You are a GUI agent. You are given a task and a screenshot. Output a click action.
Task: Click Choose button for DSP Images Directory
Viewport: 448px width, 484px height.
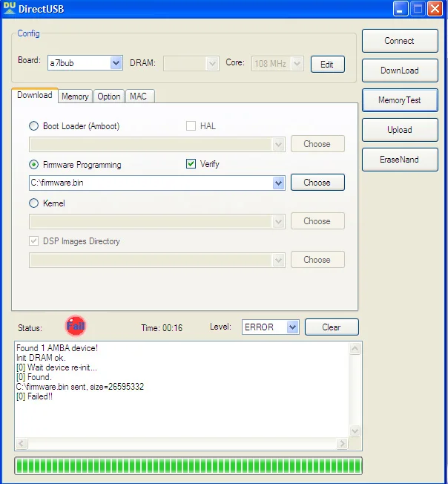tap(317, 260)
